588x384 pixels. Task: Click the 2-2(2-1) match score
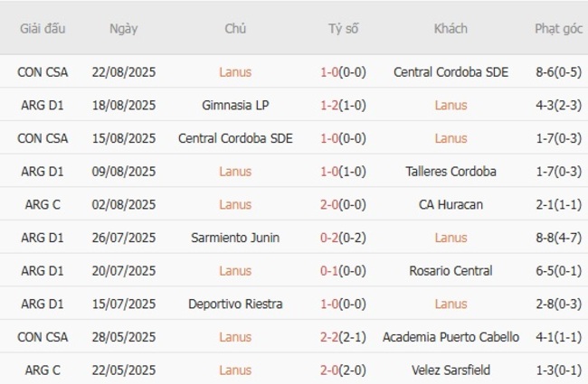(x=343, y=337)
